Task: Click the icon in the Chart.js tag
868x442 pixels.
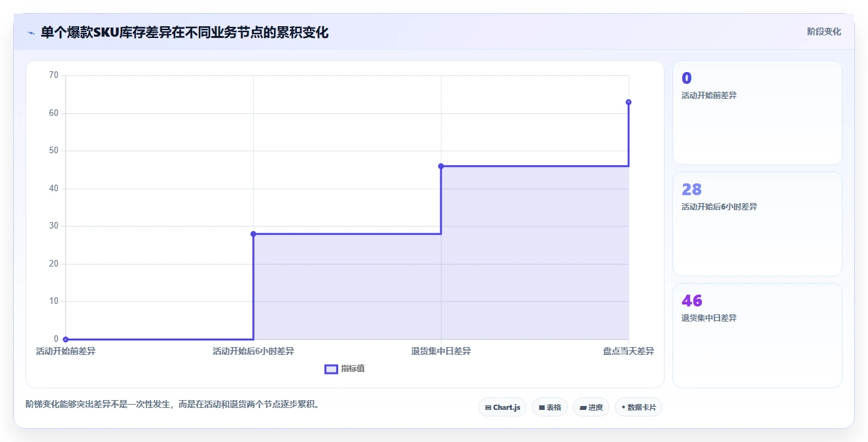Action: point(488,407)
